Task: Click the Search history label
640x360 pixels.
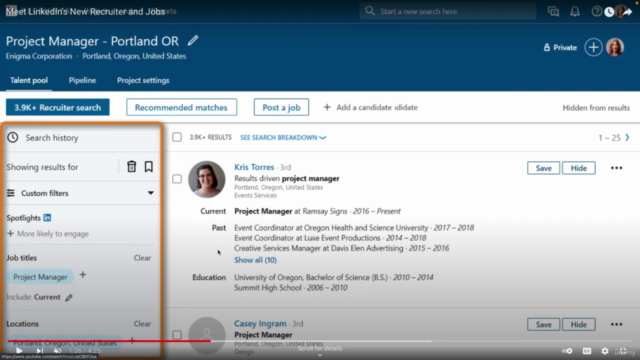Action: click(52, 138)
